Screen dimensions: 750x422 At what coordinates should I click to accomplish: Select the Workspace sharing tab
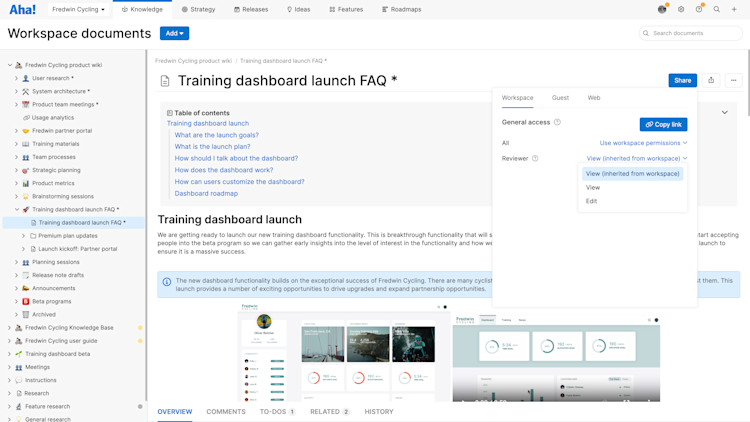517,98
